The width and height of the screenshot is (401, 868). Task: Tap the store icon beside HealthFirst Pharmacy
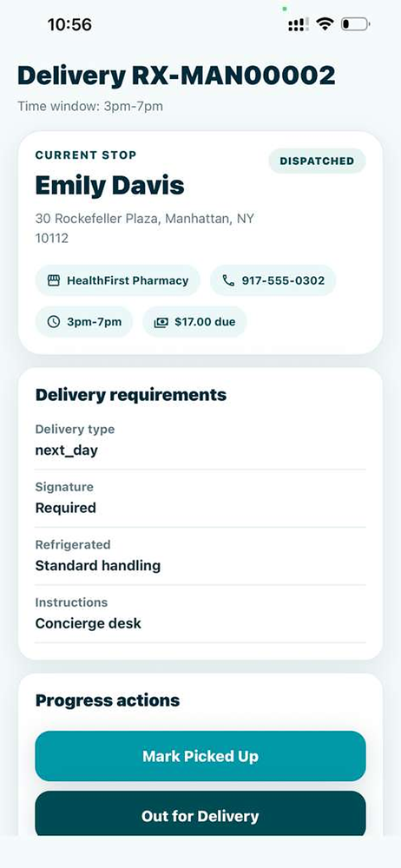53,280
